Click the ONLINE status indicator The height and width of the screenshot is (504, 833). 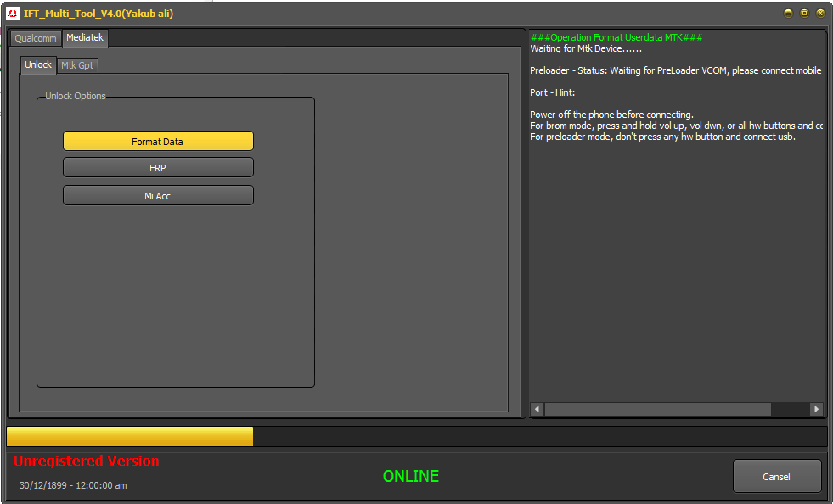(x=411, y=476)
